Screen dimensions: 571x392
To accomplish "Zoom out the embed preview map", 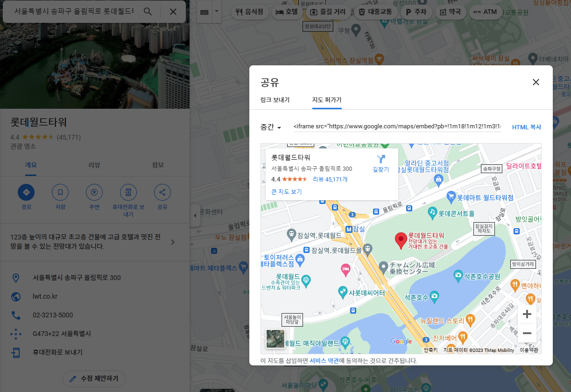I will point(527,333).
